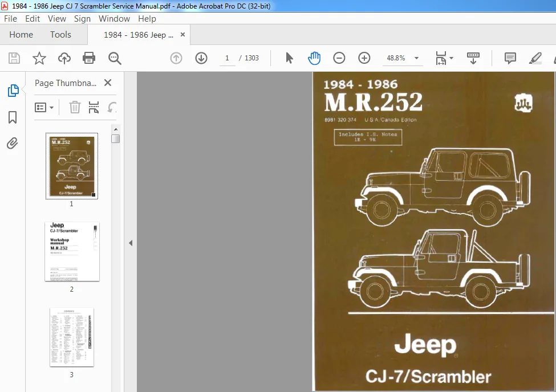Click the cloud upload icon
Screen dimensions: 556x392
pyautogui.click(x=64, y=58)
